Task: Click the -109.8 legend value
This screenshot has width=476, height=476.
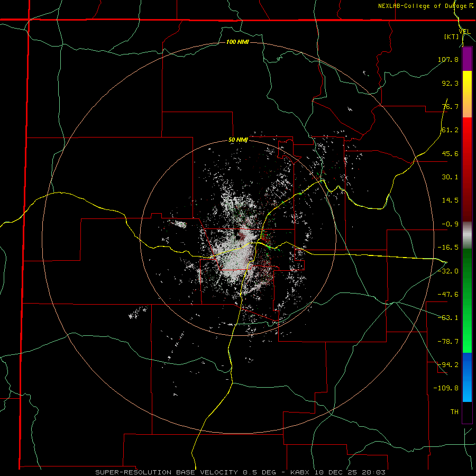Action: tap(446, 388)
